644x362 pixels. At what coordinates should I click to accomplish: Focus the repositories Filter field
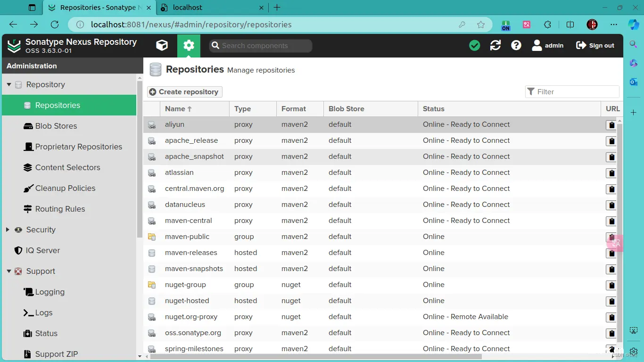pyautogui.click(x=572, y=92)
